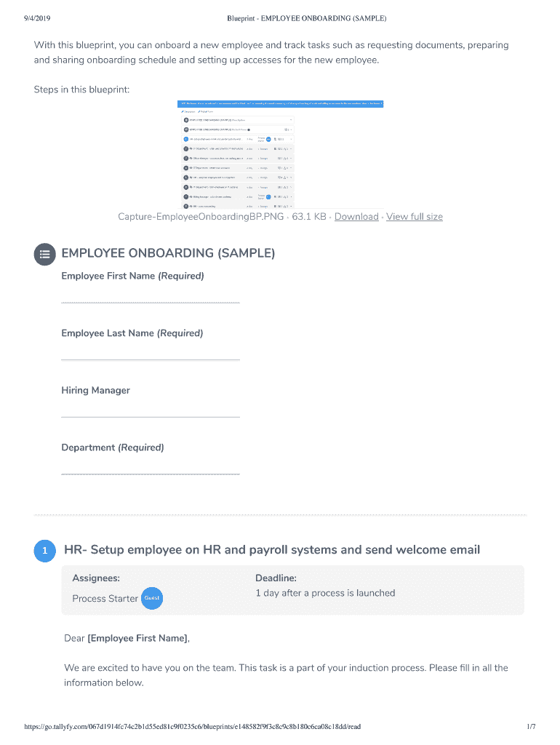560x745 pixels.
Task: Click the Process Starter assignee
Action: (x=105, y=599)
